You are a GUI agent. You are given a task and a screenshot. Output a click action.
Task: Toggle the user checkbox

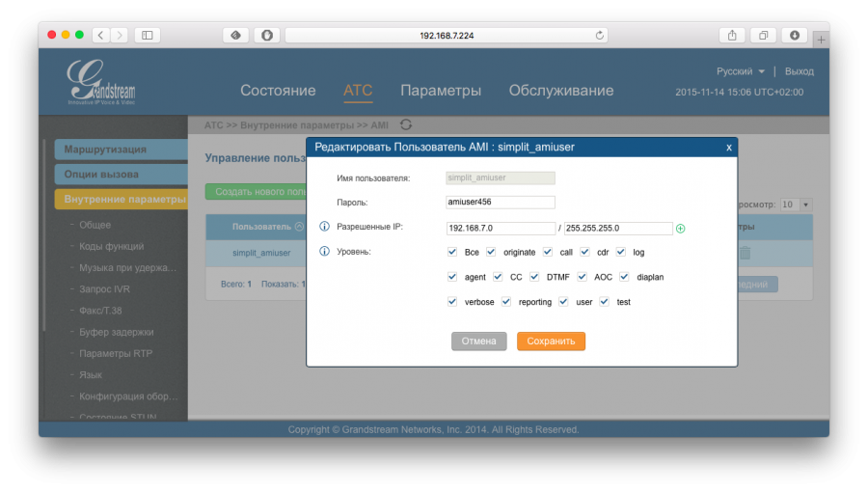point(563,302)
